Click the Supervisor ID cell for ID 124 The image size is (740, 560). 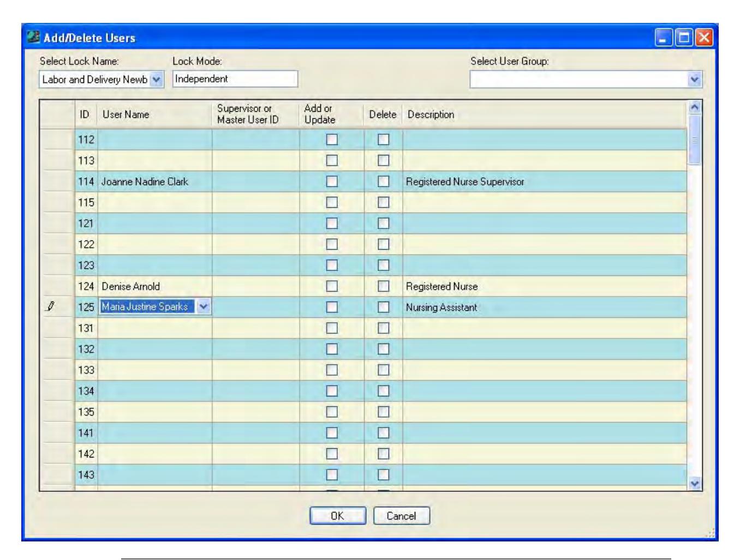pyautogui.click(x=256, y=286)
